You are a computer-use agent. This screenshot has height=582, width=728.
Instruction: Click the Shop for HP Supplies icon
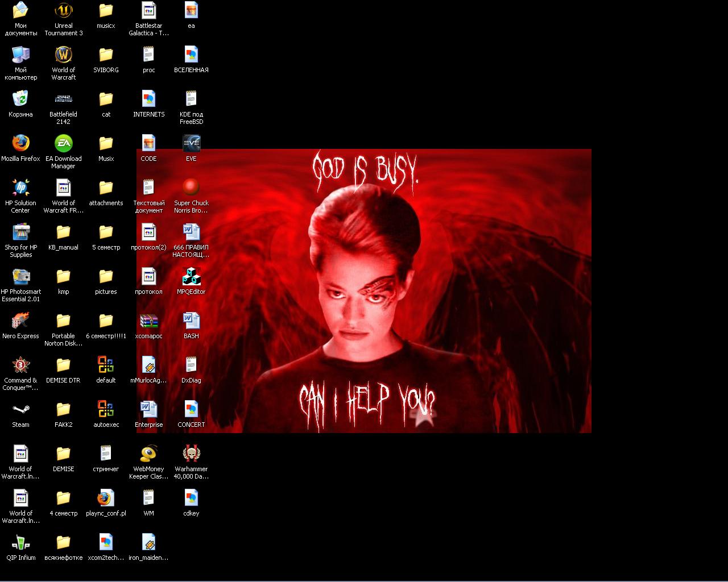(20, 232)
